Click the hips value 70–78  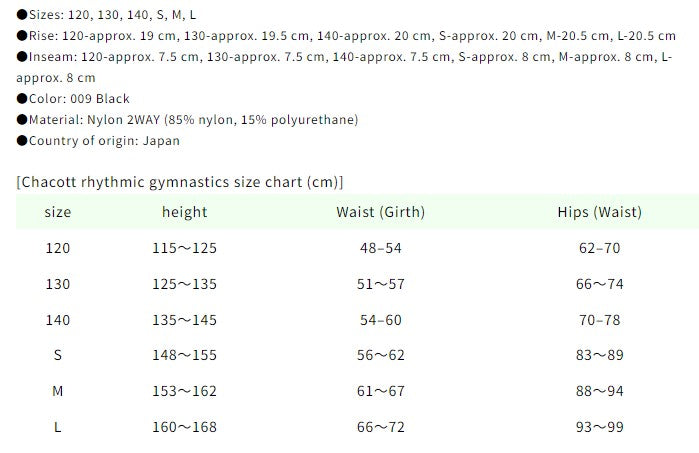coord(600,320)
